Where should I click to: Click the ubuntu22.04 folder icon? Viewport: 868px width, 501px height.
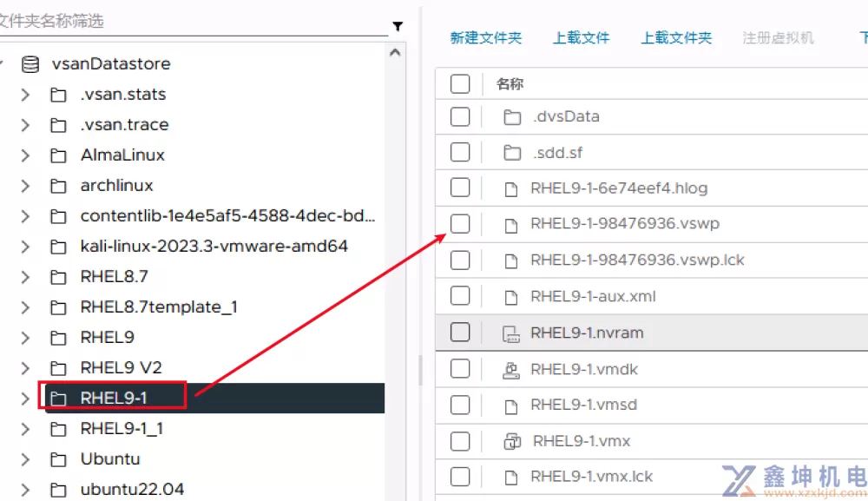click(x=58, y=490)
